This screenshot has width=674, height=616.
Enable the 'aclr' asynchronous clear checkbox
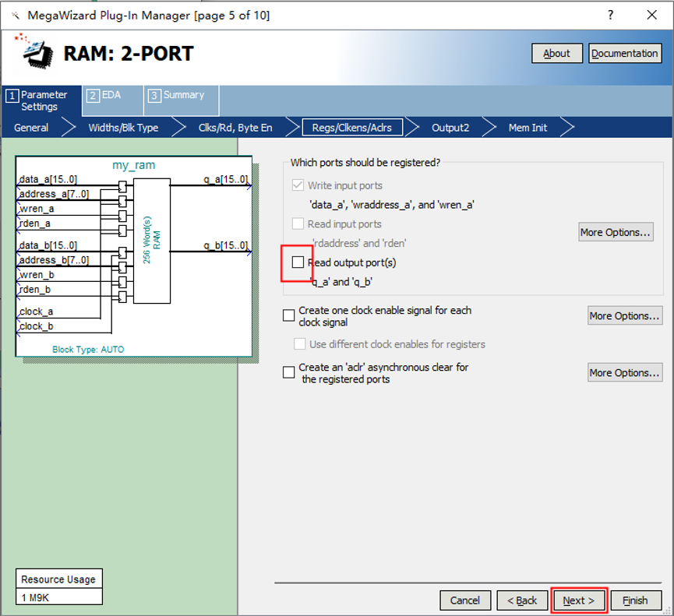point(289,372)
